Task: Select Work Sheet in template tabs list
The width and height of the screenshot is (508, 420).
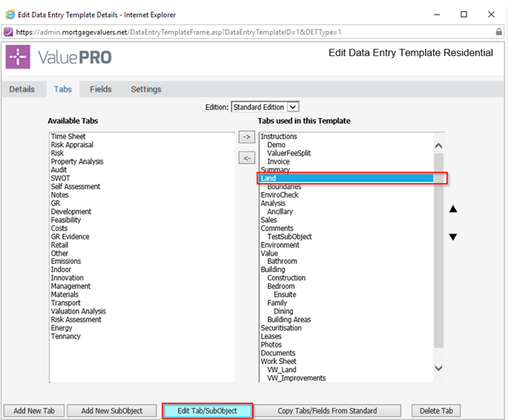Action: (x=278, y=361)
